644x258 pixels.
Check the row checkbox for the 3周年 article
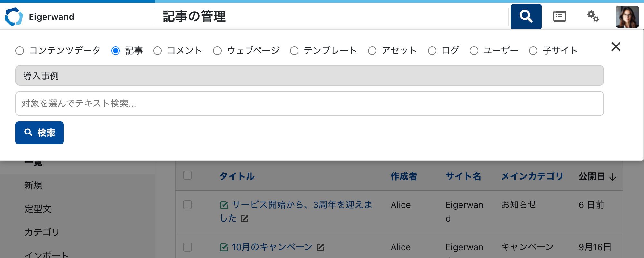187,204
